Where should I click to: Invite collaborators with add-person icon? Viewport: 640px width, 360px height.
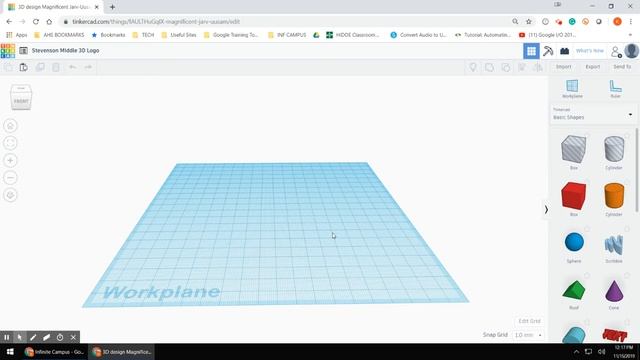[616, 51]
